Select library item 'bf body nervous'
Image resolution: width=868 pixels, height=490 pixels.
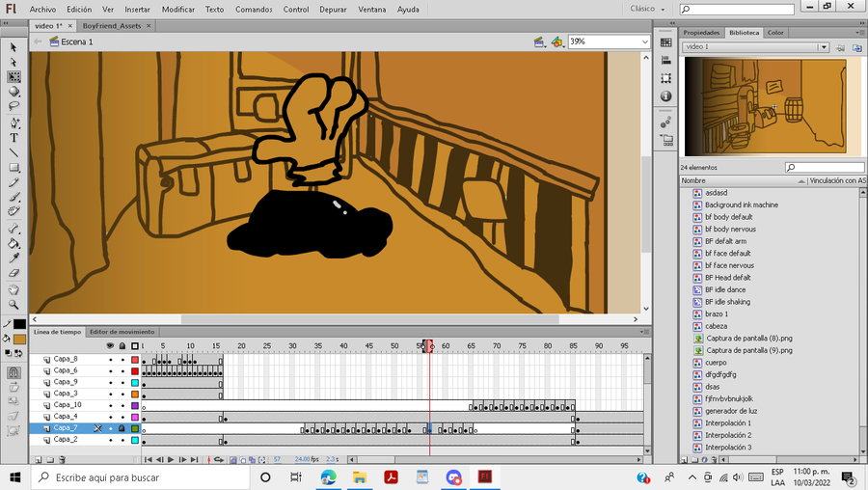(730, 230)
